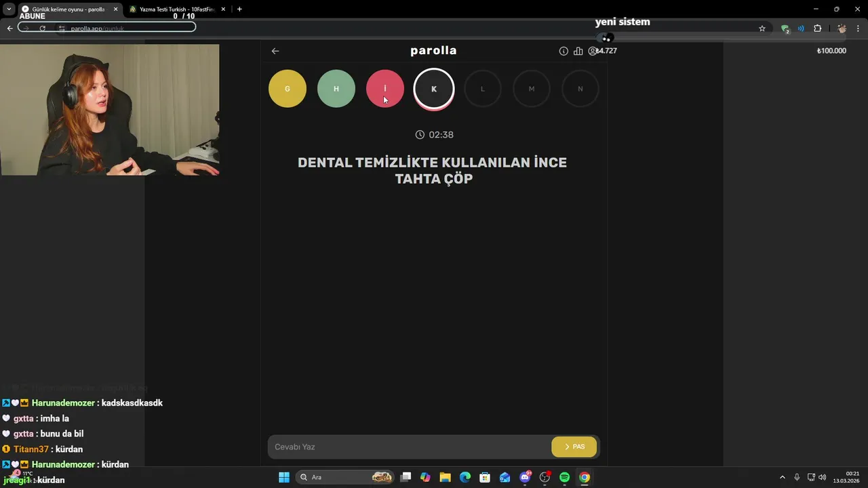Open Google Chrome from the taskbar
Screen dimensions: 868x488
click(585, 477)
